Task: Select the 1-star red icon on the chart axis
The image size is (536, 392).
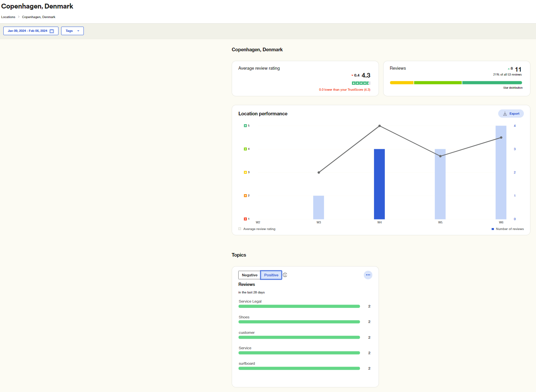Action: [245, 219]
